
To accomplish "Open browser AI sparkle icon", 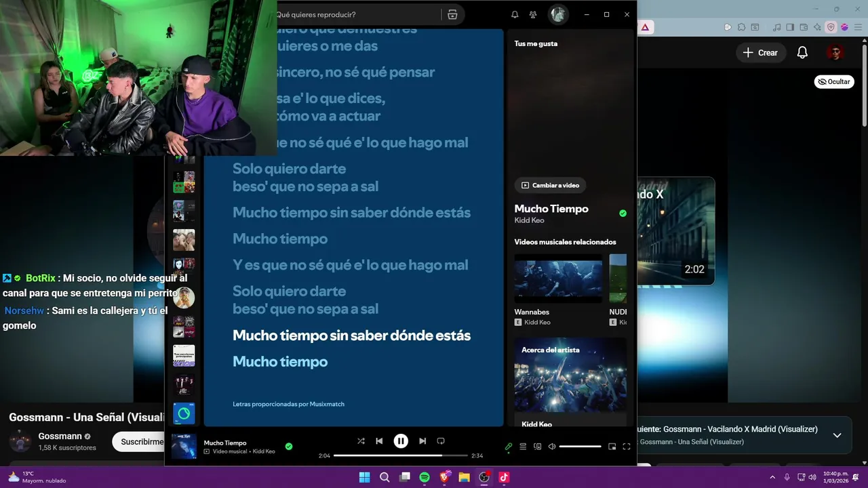I will 816,27.
